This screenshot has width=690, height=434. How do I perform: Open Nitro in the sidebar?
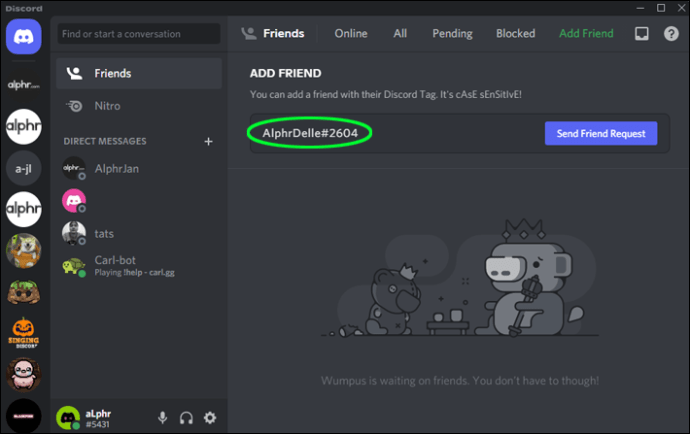[139, 106]
